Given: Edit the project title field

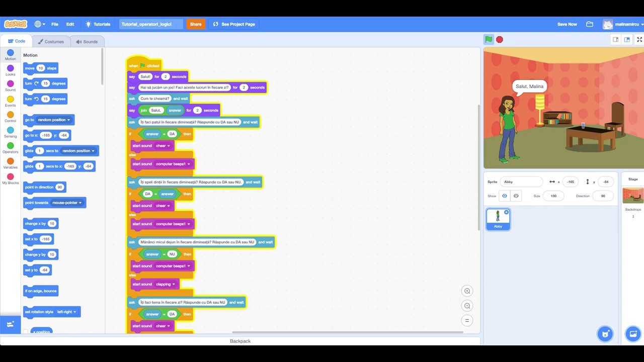Looking at the screenshot, I should click(x=151, y=24).
